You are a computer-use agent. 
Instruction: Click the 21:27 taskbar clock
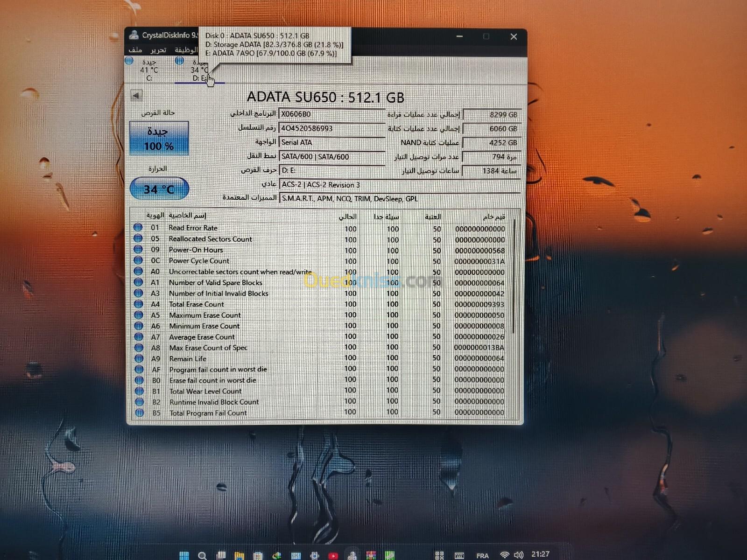coord(540,554)
